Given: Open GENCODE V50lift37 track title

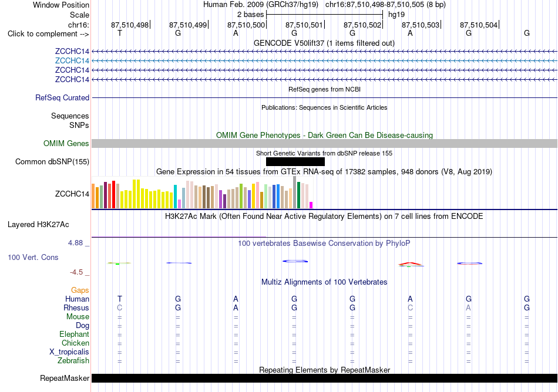Looking at the screenshot, I should pos(324,43).
